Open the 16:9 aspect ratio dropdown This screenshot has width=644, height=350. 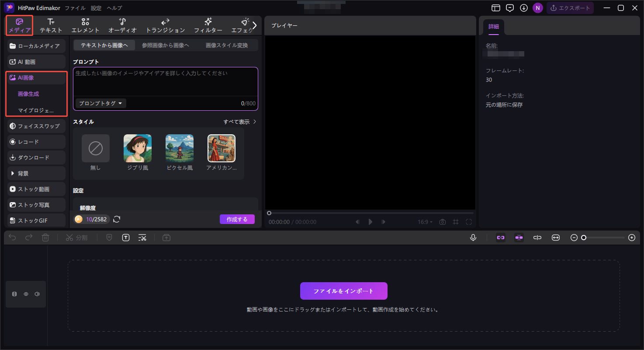pos(425,222)
